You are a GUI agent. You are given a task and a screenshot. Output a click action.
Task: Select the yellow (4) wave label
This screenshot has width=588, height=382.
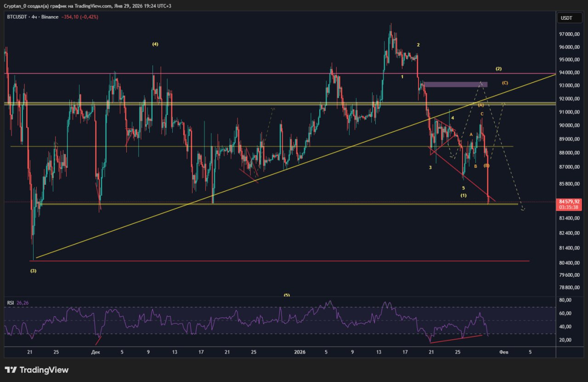pos(155,44)
